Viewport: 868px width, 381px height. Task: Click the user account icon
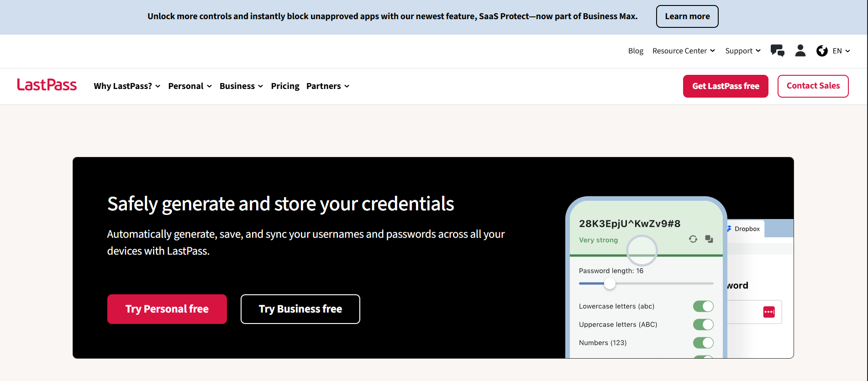point(800,51)
